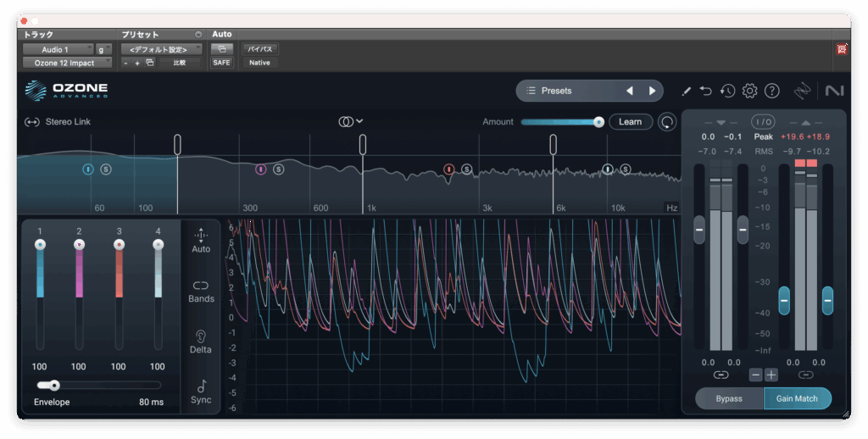868x439 pixels.
Task: Click the Auto mode icon
Action: coord(201,236)
